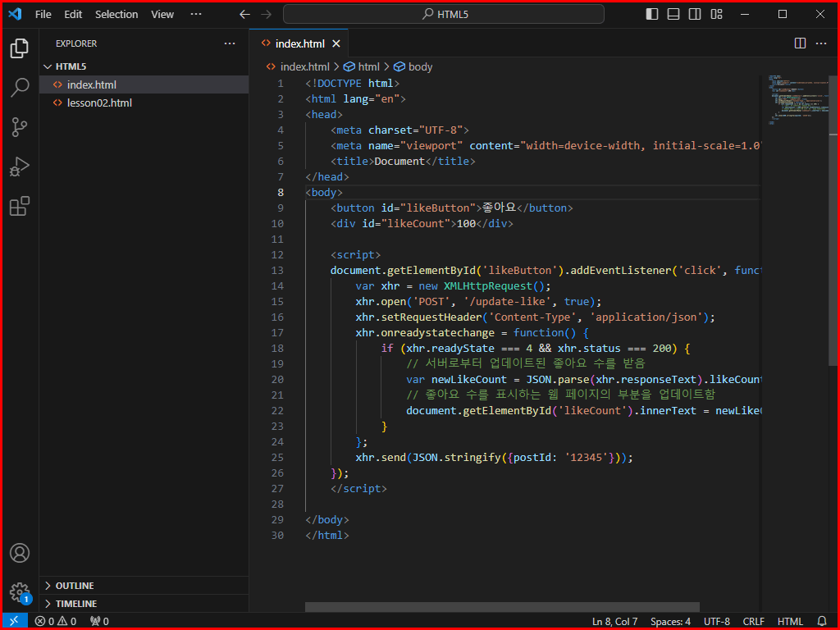Click the HTML5 command center search box
The width and height of the screenshot is (840, 630).
pyautogui.click(x=444, y=15)
